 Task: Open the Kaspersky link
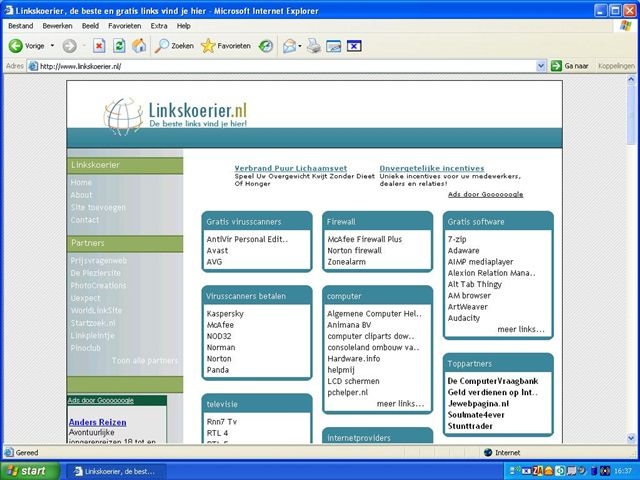(225, 314)
